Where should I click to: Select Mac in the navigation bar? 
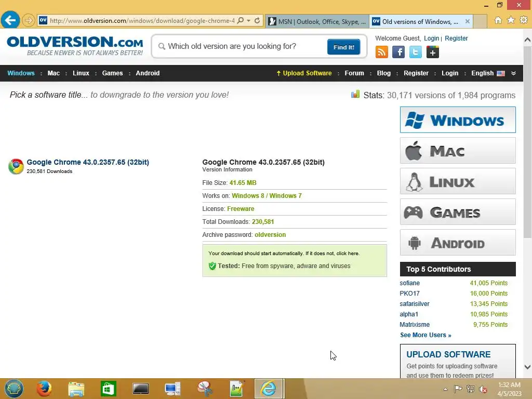pos(54,73)
